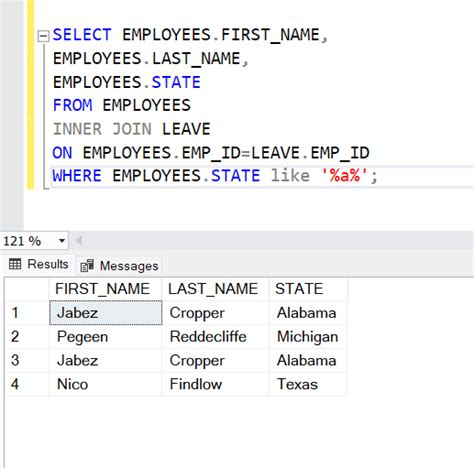Viewport: 474px width, 468px height.
Task: Click the horizontal scroll left arrow
Action: coord(79,240)
